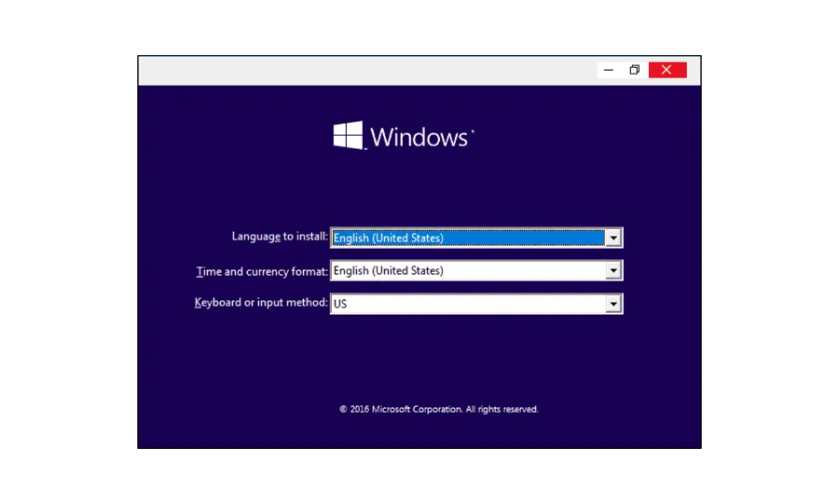Select the highlighted Language to install field
This screenshot has width=839, height=504.
476,238
